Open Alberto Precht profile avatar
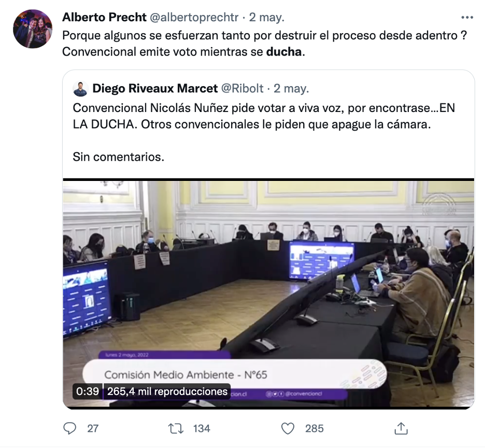This screenshot has height=448, width=485. tap(33, 29)
